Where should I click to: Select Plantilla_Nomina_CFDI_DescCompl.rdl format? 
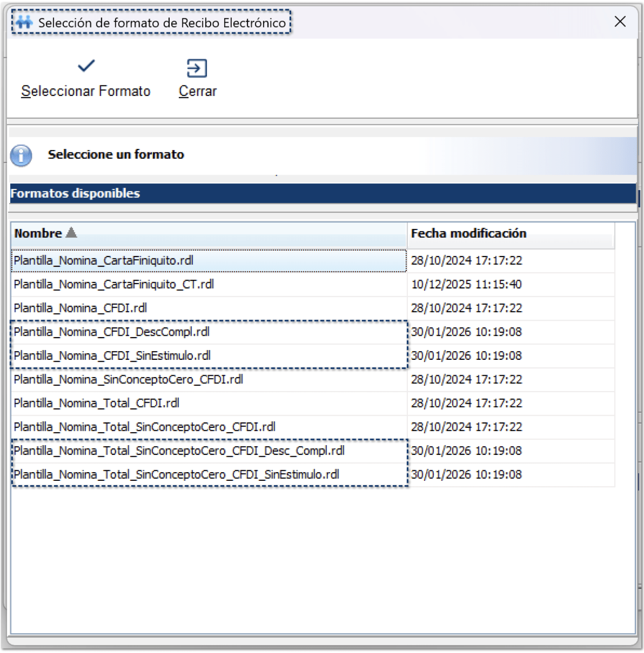112,332
